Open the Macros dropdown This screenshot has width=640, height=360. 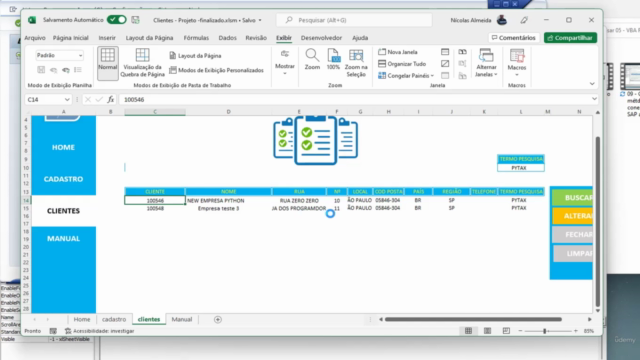517,63
